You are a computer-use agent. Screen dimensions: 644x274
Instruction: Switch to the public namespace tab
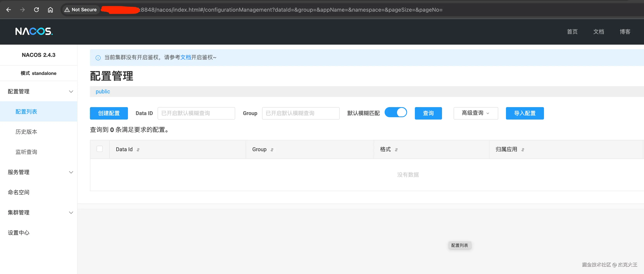pyautogui.click(x=103, y=91)
